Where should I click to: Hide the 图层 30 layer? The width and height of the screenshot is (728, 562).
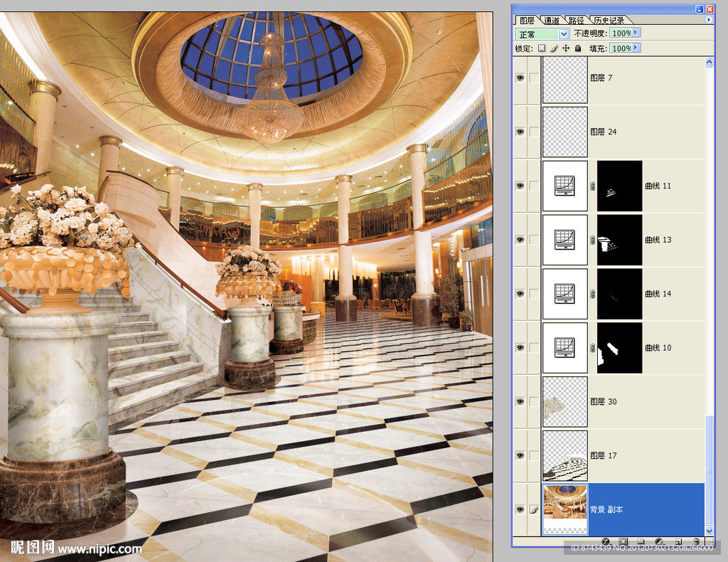[520, 402]
